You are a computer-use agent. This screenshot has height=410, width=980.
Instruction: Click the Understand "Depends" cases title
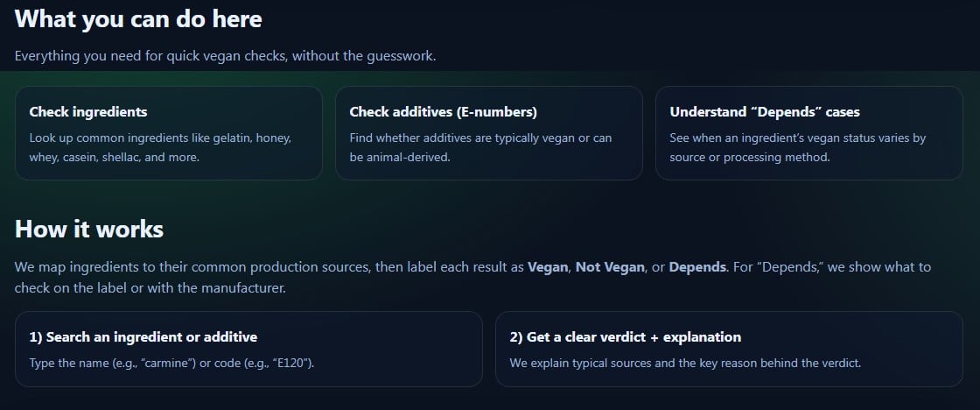(764, 112)
